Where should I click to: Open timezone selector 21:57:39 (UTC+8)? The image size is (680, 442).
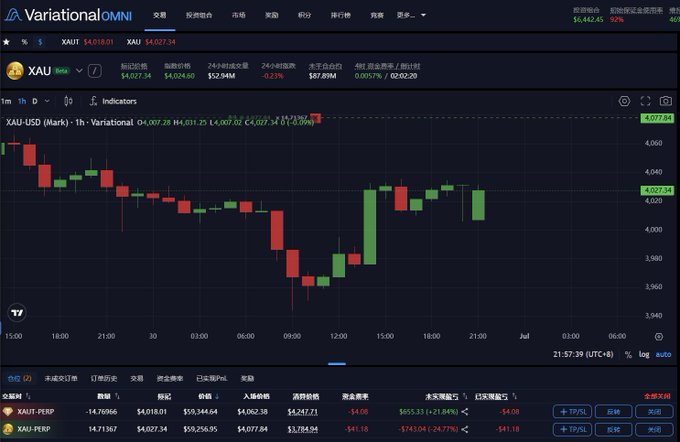pos(583,354)
